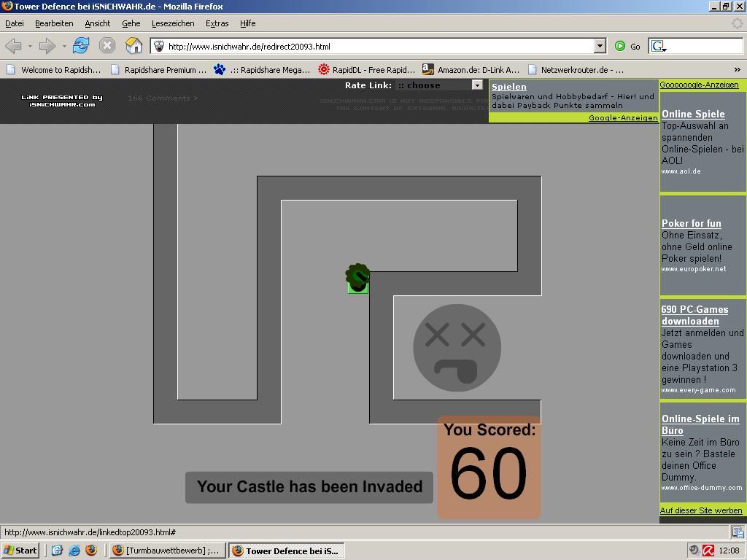Open the Rapidshare Mega bookmark with paw icon

[x=262, y=70]
